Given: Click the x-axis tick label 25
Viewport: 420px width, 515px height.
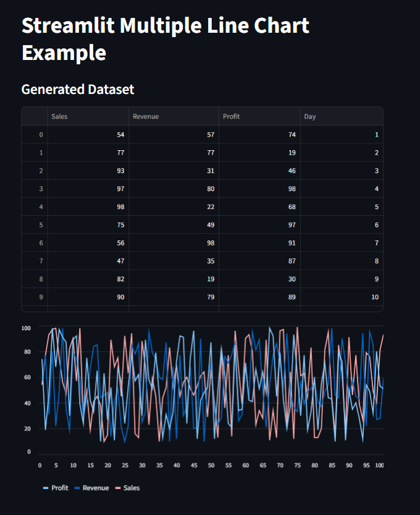Looking at the screenshot, I should [125, 465].
